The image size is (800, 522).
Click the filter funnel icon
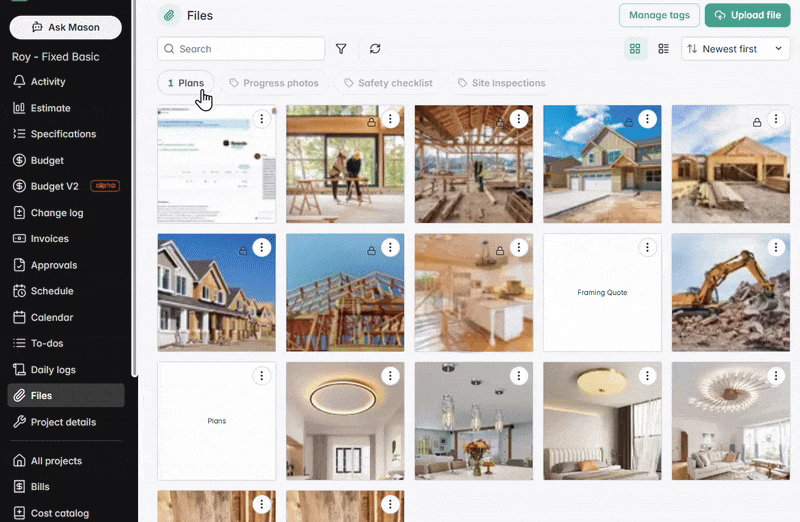coord(341,49)
